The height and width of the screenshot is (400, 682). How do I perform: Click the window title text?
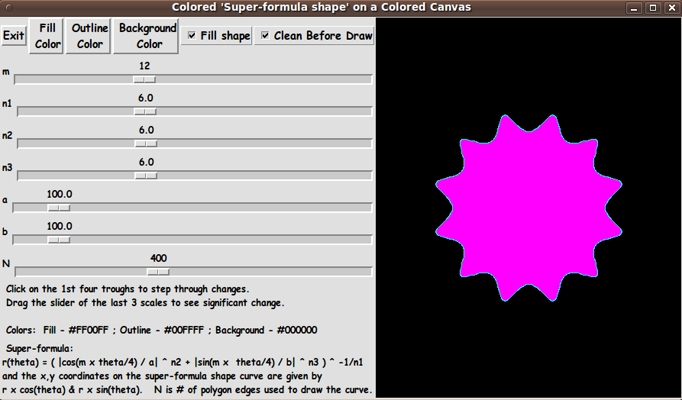321,7
